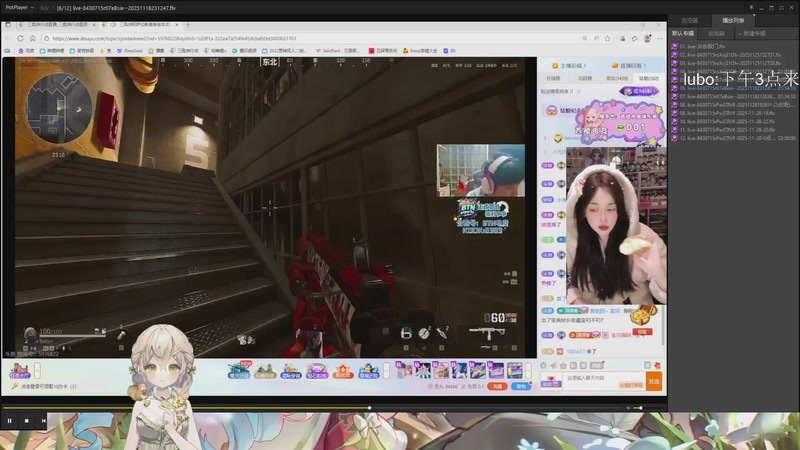Image resolution: width=800 pixels, height=450 pixels.
Task: Open the purple diamond activity icon
Action: coord(317,371)
